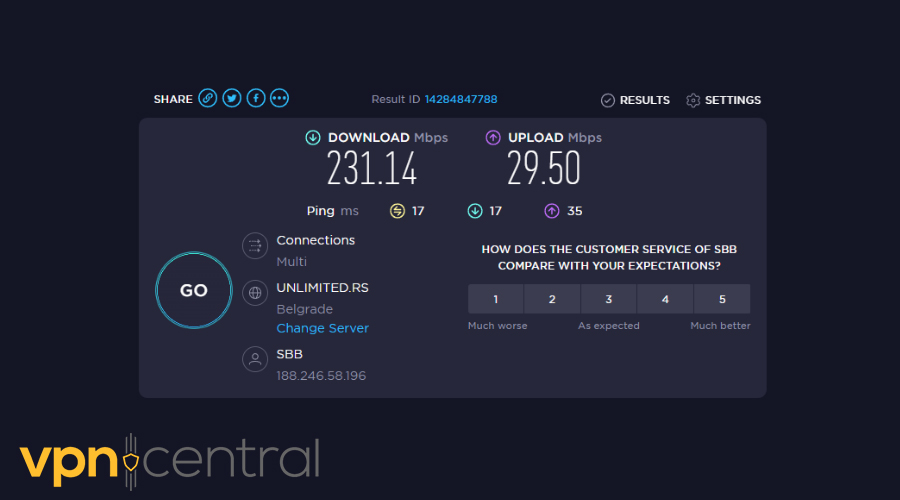Image resolution: width=900 pixels, height=500 pixels.
Task: Rate customer service 3 As expected
Action: click(x=609, y=299)
